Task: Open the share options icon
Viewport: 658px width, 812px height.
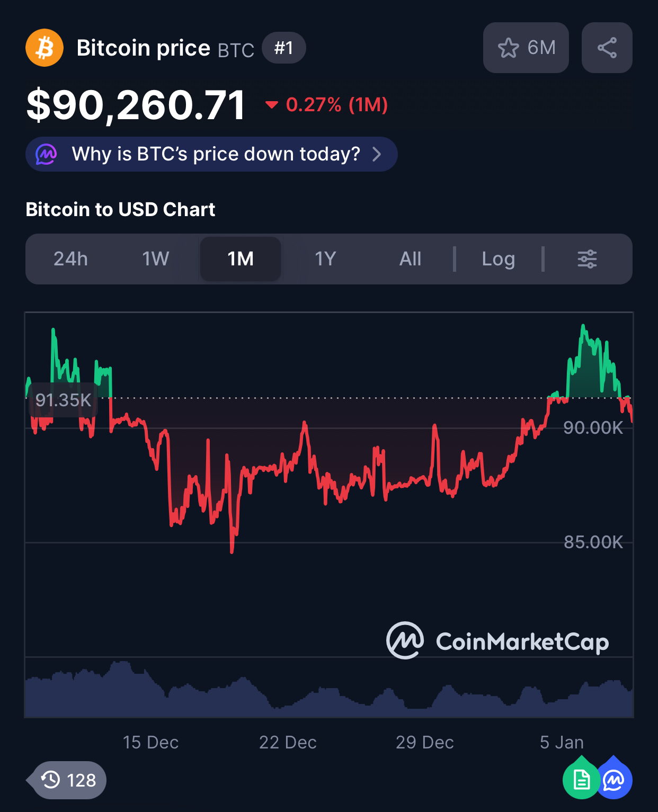Action: coord(607,48)
